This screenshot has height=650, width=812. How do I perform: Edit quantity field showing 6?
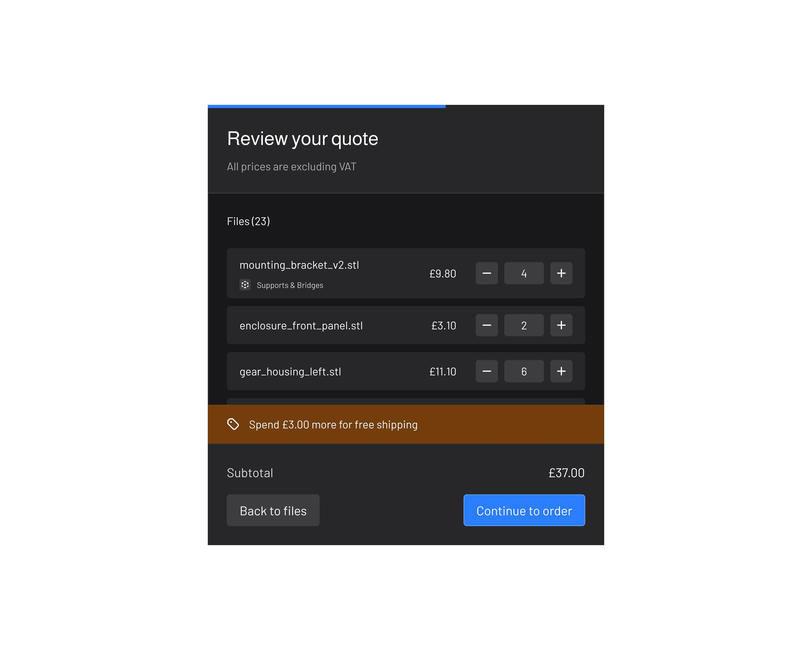click(524, 371)
